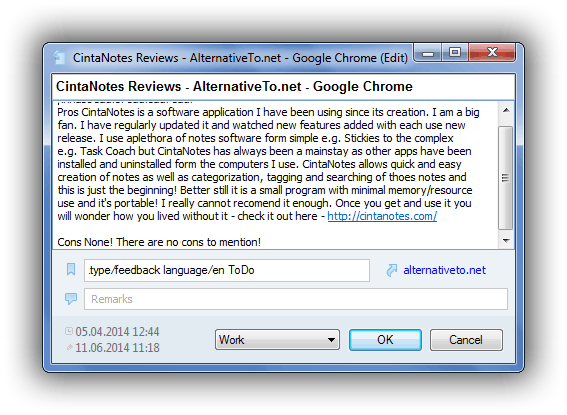
Task: Open the alternativeto.net source link
Action: pos(444,270)
